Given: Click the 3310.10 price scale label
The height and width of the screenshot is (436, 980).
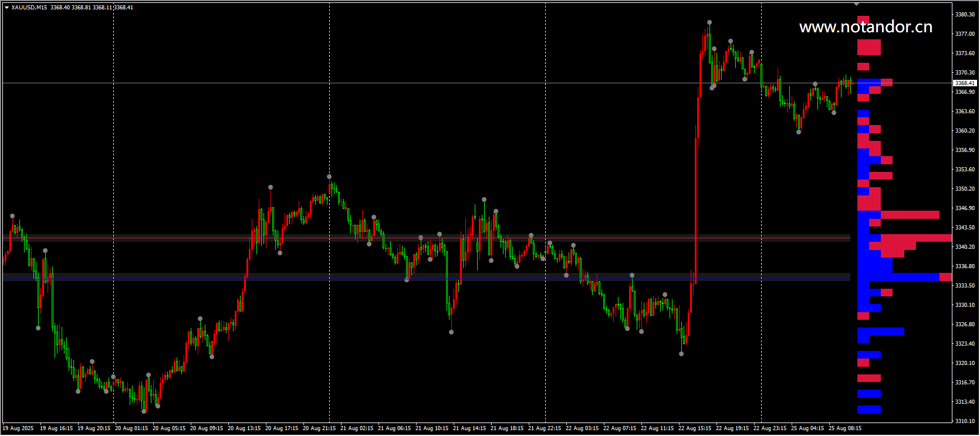Looking at the screenshot, I should pos(965,421).
